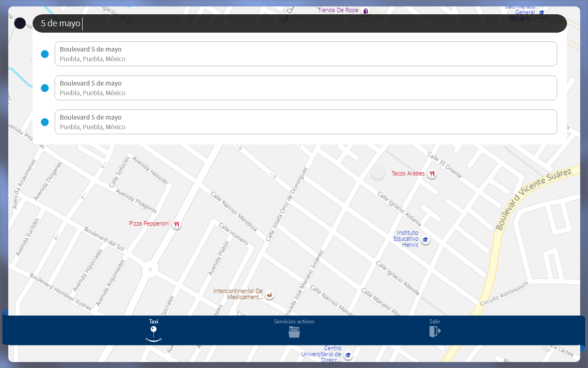The width and height of the screenshot is (588, 368).
Task: Click the dark circle beside the search bar
Action: 20,23
